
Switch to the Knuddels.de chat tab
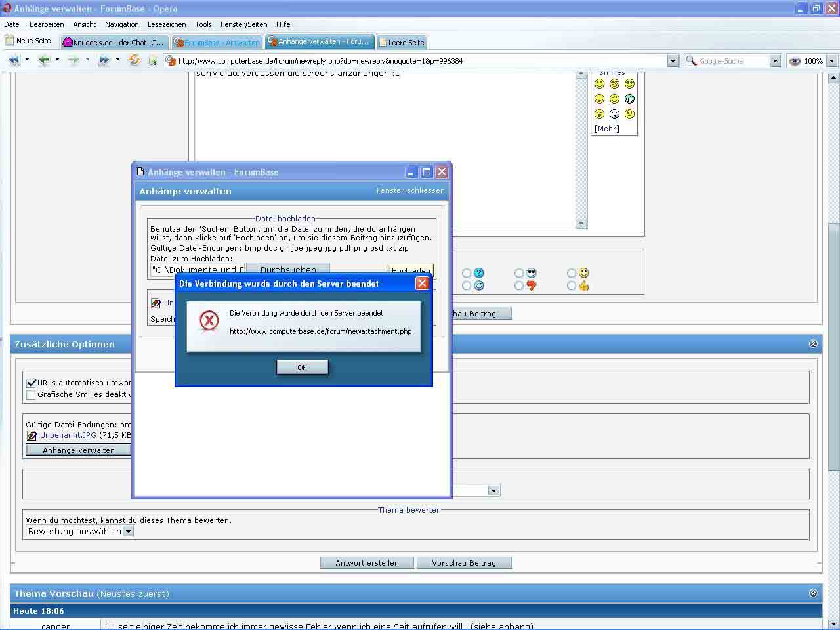(x=114, y=42)
